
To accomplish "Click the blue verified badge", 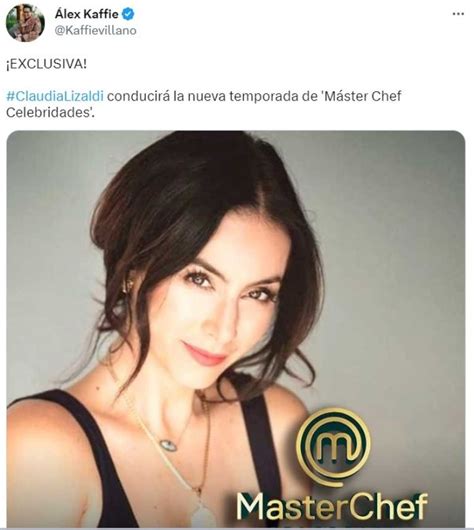I will (128, 14).
